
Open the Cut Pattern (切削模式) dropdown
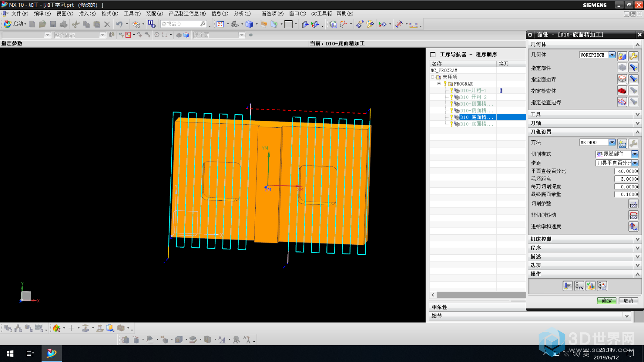point(635,154)
